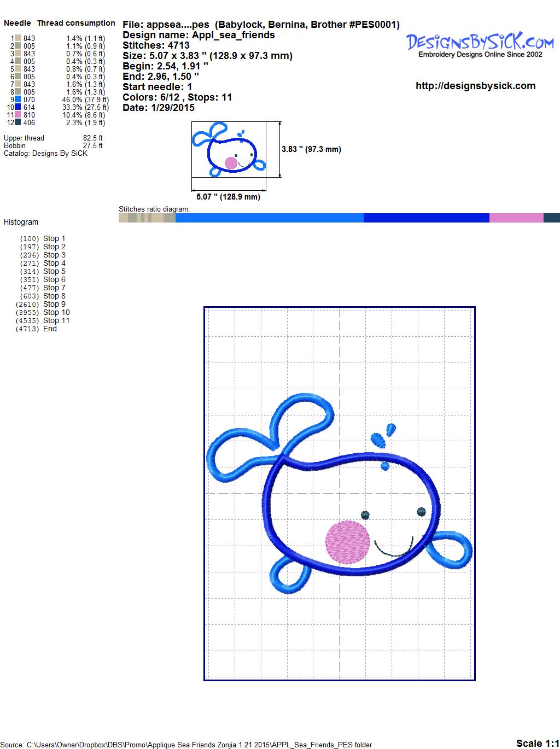The width and height of the screenshot is (560, 749).
Task: Select Stop 1 in the histogram list
Action: point(54,238)
